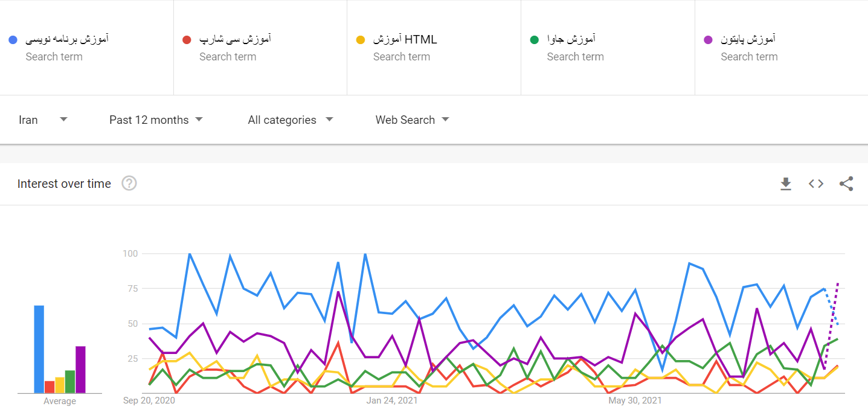Select the آموزش جاوا search term
868x412 pixels.
(571, 40)
